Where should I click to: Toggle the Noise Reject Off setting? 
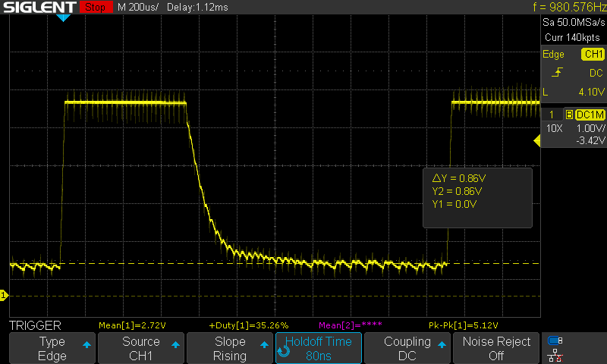click(x=496, y=348)
